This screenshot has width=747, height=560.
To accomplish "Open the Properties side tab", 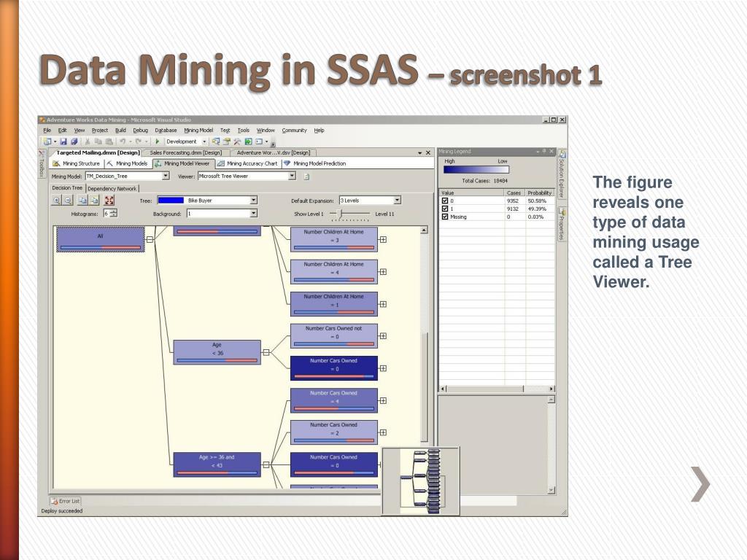I will coord(562,225).
